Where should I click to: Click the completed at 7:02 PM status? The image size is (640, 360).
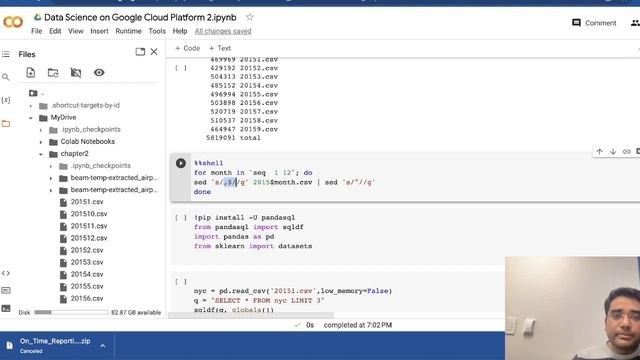[358, 325]
